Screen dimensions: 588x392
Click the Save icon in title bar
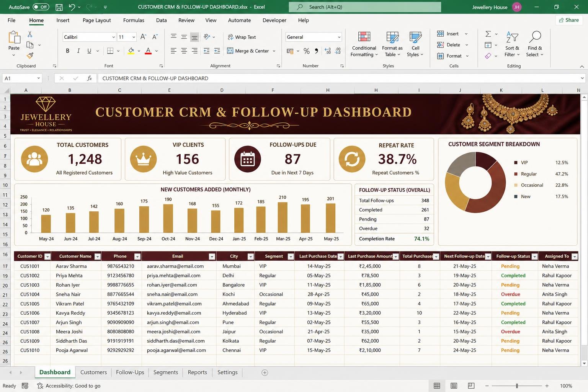(x=59, y=7)
